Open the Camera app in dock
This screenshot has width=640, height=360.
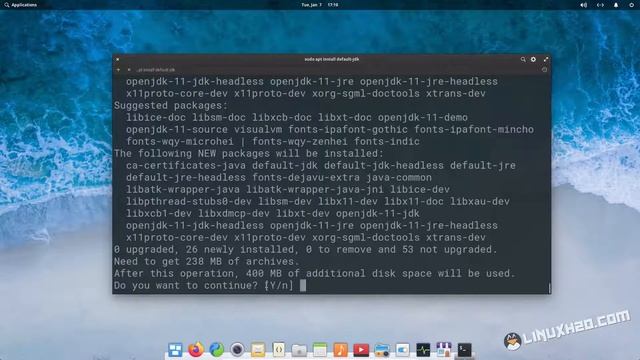tap(237, 350)
